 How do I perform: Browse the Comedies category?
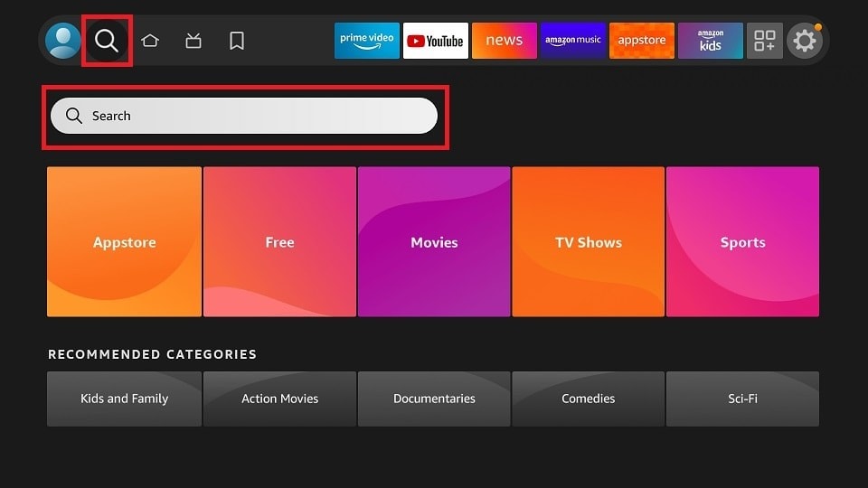588,399
